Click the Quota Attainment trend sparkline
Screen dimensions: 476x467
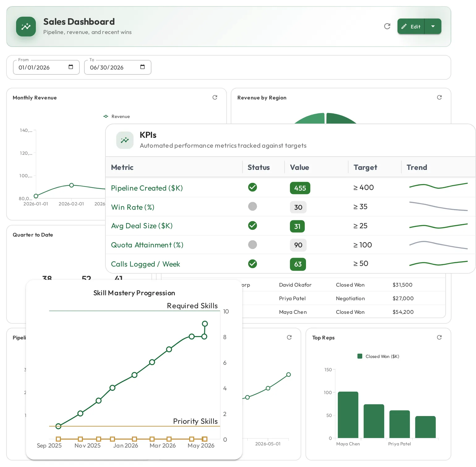point(438,245)
